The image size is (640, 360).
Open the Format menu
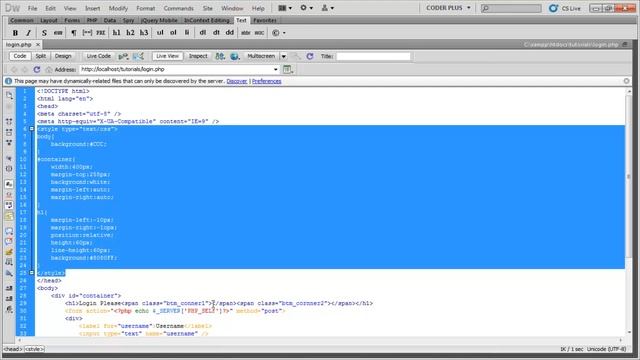145,8
